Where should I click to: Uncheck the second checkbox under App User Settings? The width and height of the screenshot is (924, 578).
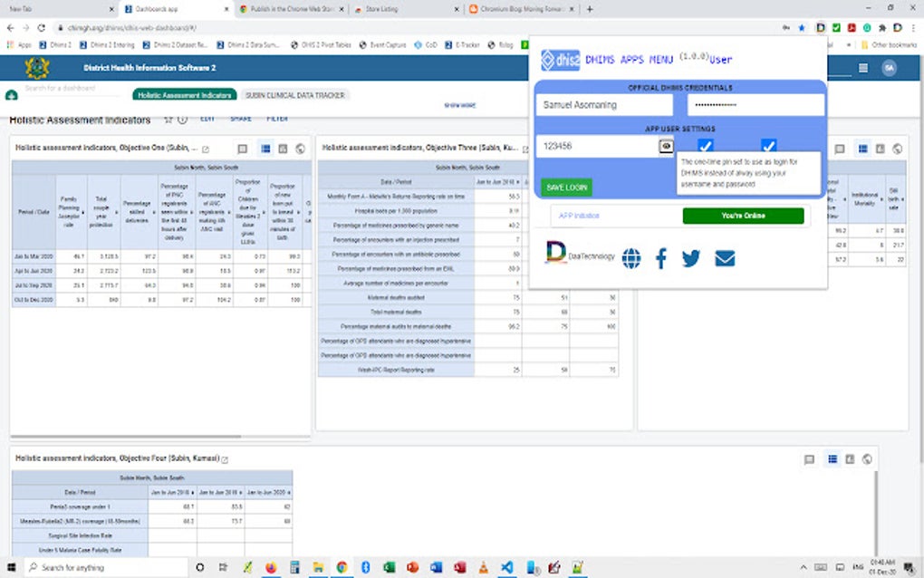point(770,143)
